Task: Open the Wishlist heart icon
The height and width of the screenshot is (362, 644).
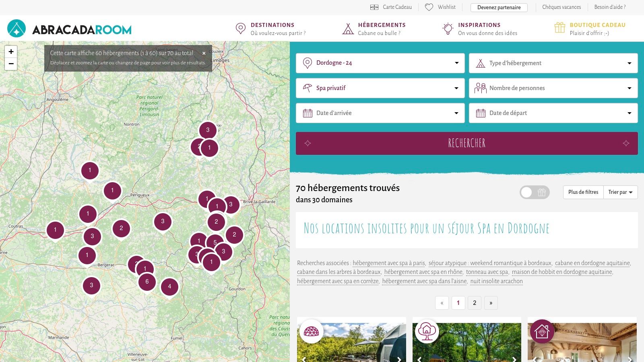Action: coord(429,7)
